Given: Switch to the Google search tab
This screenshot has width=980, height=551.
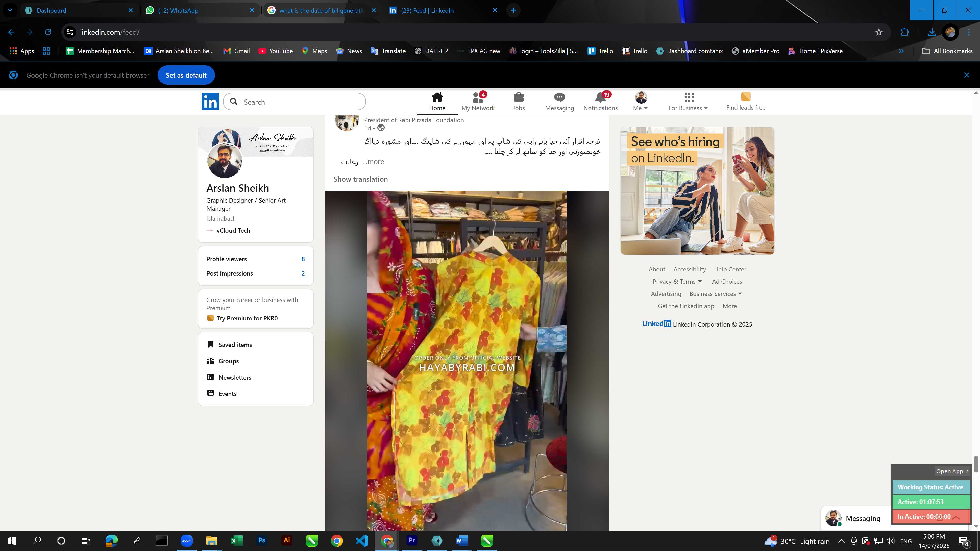Looking at the screenshot, I should click(322, 10).
